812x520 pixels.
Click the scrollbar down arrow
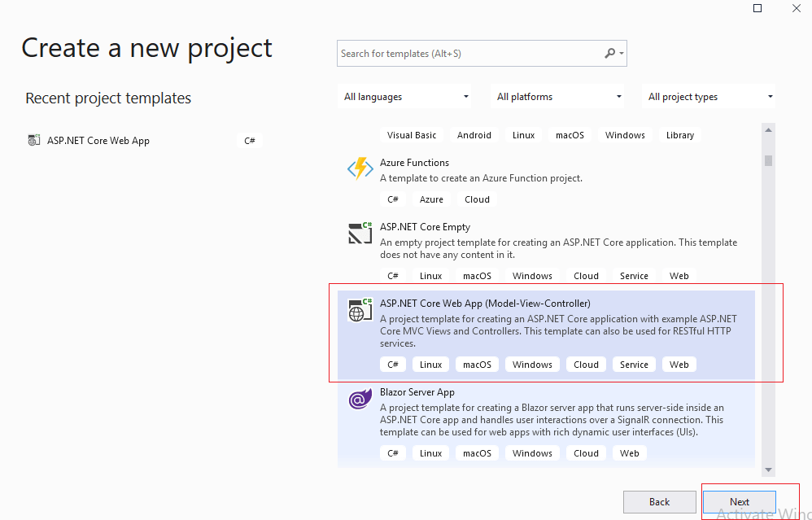767,470
